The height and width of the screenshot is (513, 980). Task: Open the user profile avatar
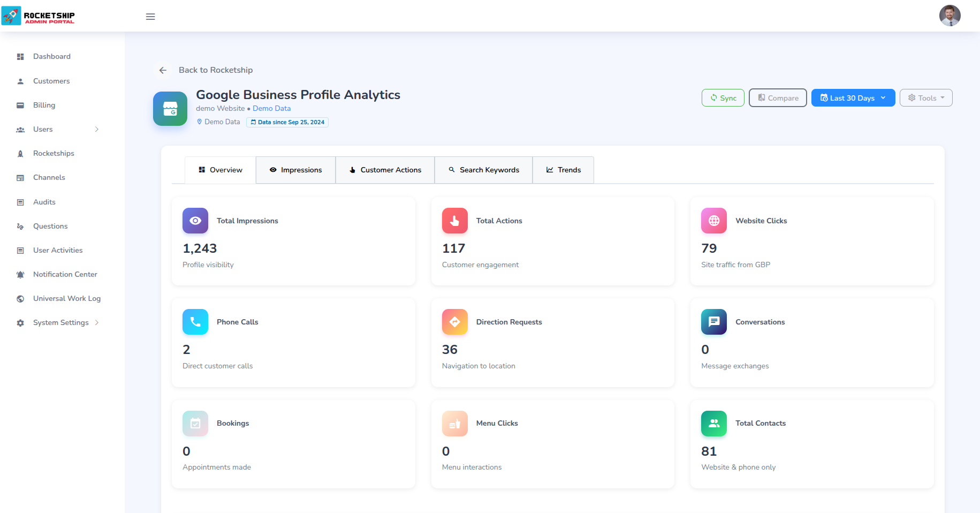(949, 16)
